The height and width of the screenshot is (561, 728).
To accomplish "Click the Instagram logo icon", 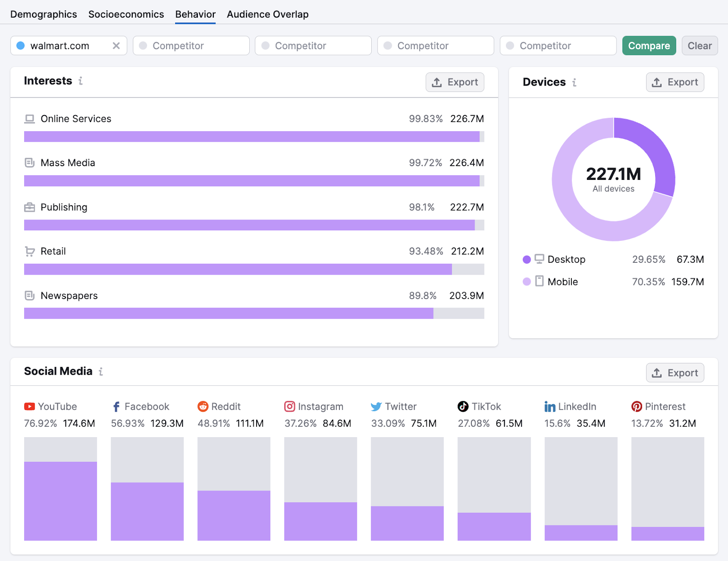I will 289,406.
